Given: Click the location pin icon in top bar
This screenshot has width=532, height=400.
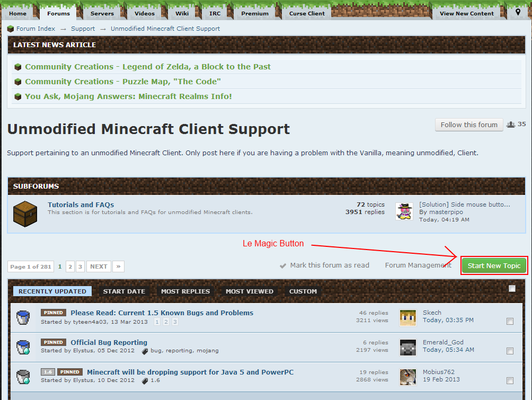Looking at the screenshot, I should [x=518, y=12].
